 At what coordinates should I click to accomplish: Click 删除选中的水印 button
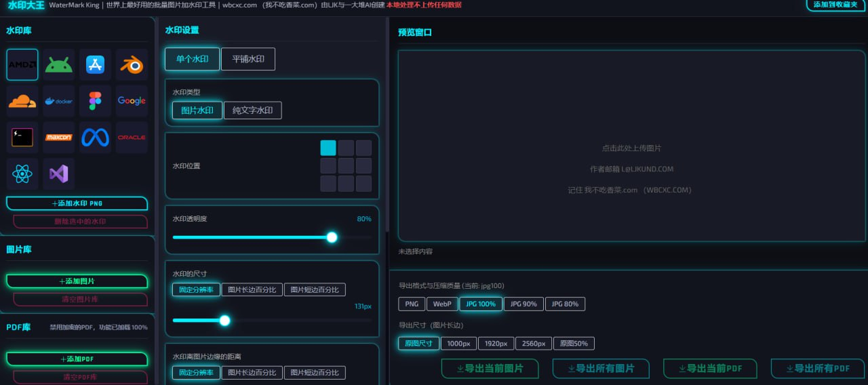pos(80,222)
